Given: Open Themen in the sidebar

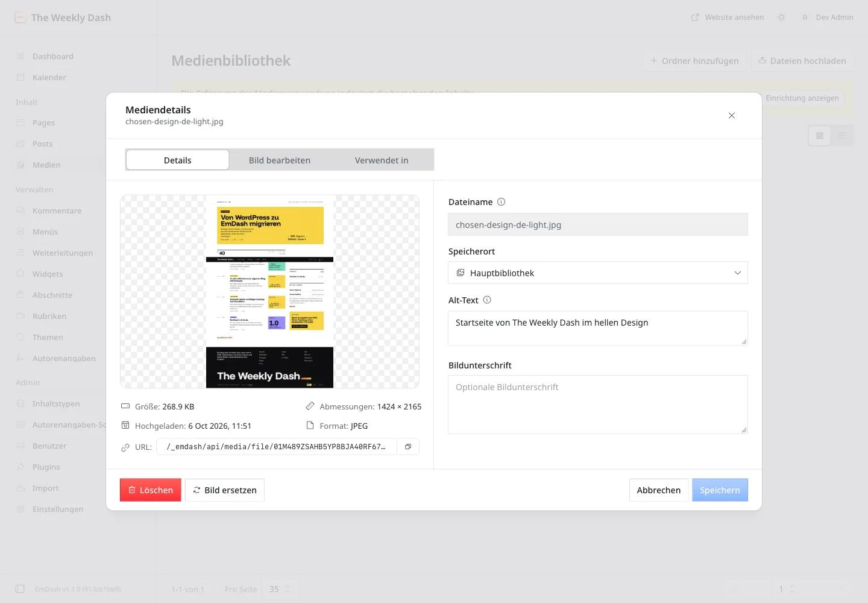Looking at the screenshot, I should tap(48, 338).
